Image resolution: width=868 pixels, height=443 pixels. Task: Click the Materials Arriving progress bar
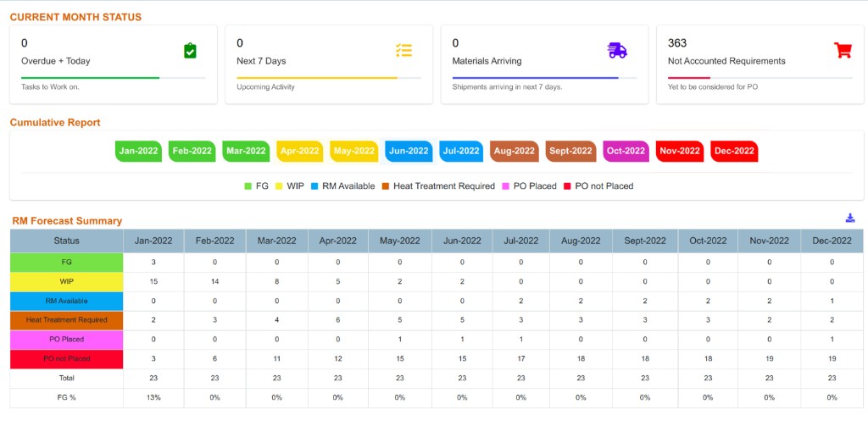(x=545, y=78)
